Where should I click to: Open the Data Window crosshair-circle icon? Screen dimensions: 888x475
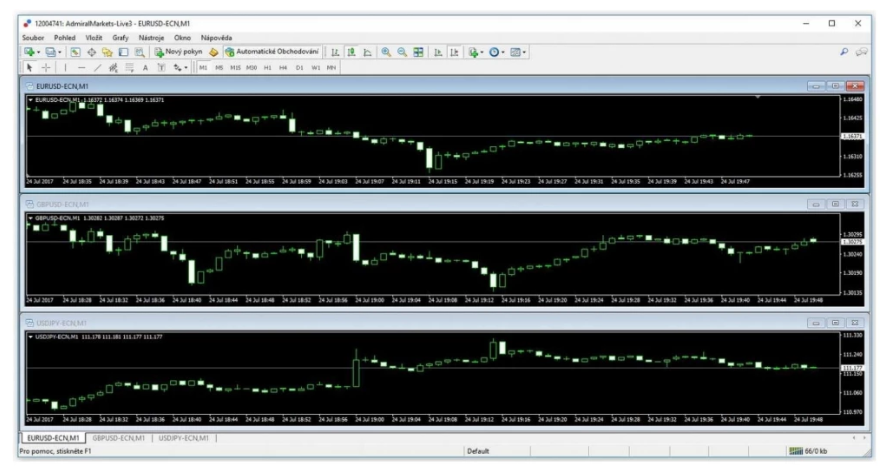(91, 52)
